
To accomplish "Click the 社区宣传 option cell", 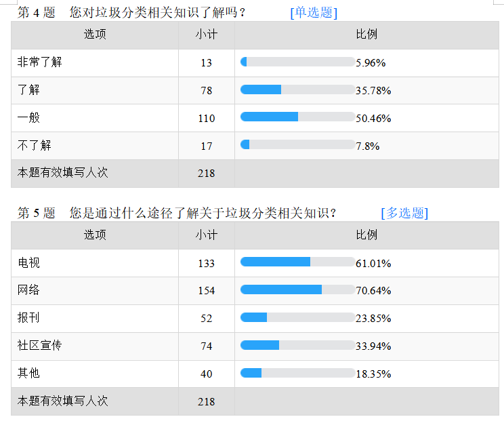I will tap(95, 346).
